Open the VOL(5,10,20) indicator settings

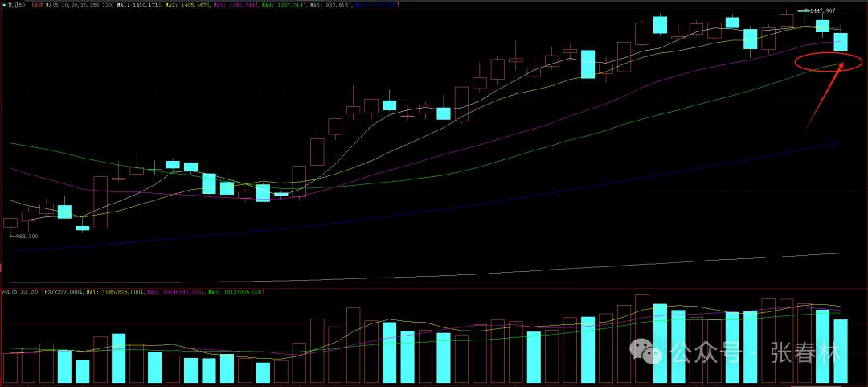click(20, 291)
